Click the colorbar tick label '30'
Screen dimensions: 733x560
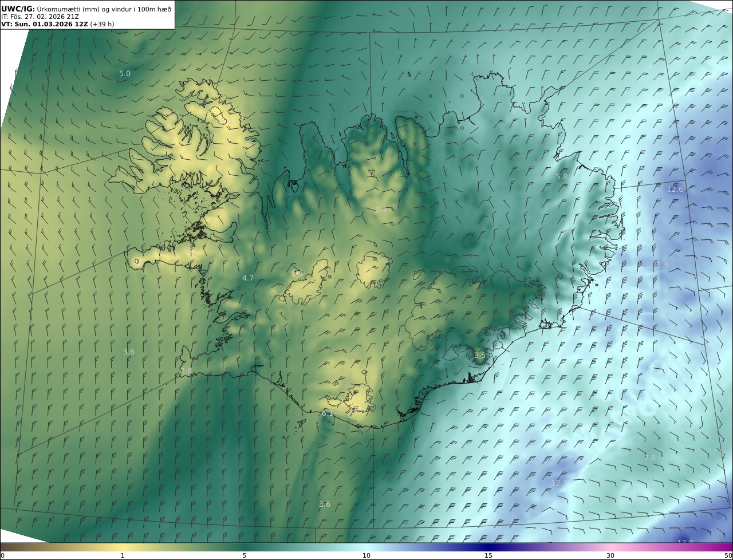tap(610, 555)
